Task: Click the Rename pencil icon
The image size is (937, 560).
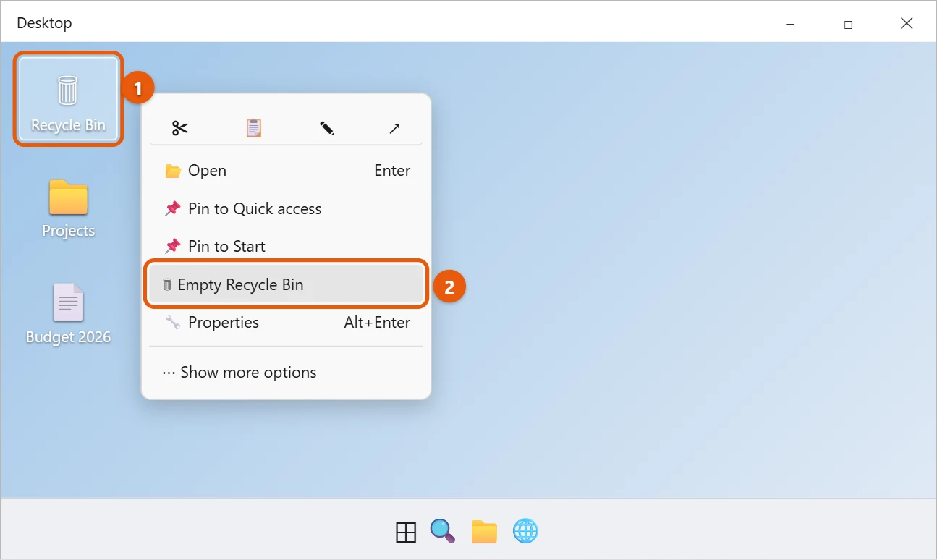Action: coord(326,128)
